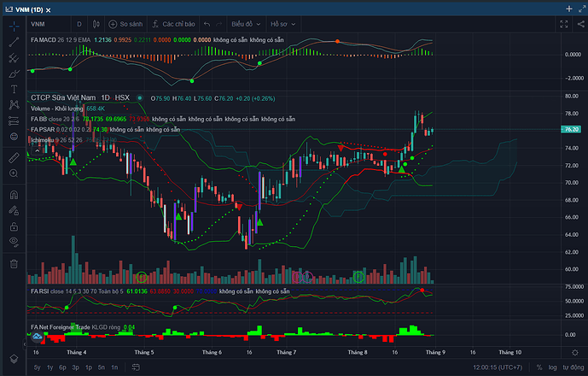
Task: Open the Các chỉ báo indicators menu
Action: 180,24
